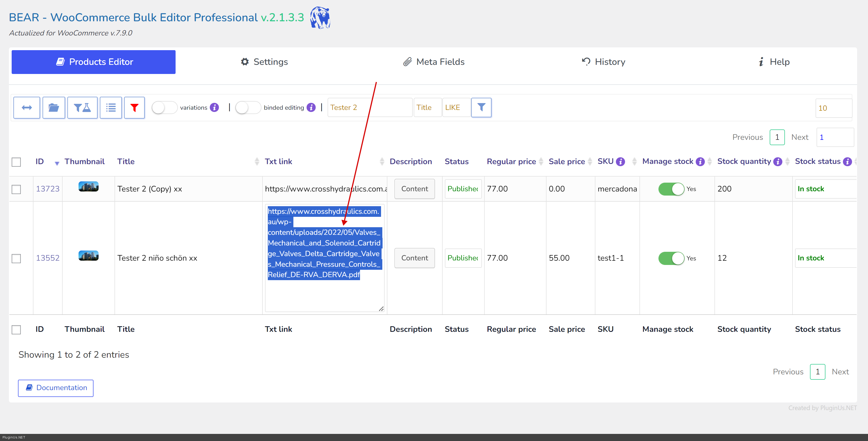The image size is (868, 441).
Task: Open the folder profiles icon button
Action: click(53, 107)
